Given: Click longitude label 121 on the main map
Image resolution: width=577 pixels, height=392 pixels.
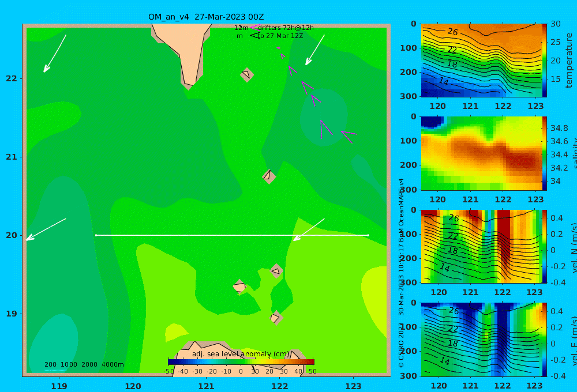Looking at the screenshot, I should click(x=206, y=386).
